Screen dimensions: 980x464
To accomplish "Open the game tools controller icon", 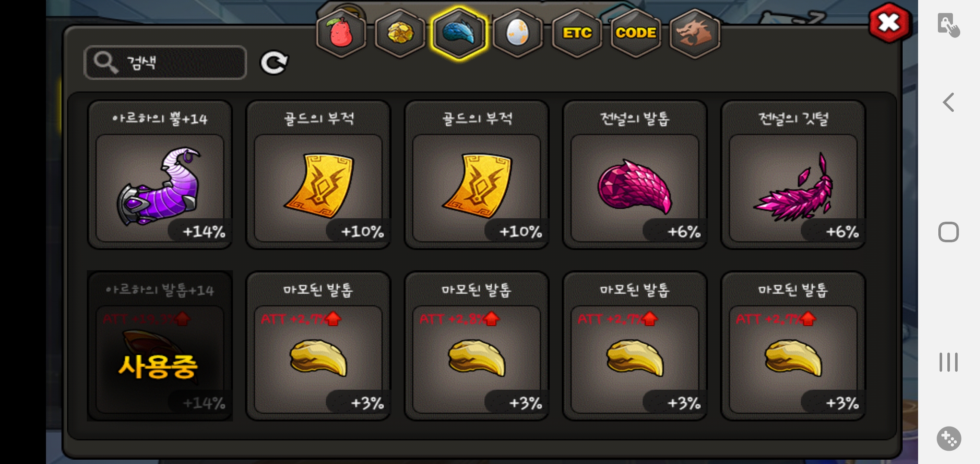I will point(949,439).
